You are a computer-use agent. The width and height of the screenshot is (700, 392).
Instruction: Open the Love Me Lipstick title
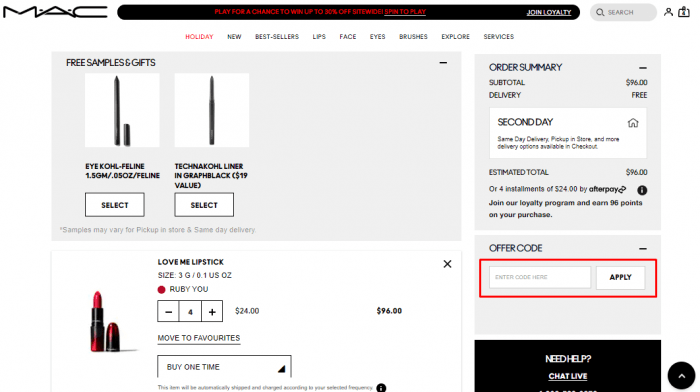[191, 262]
